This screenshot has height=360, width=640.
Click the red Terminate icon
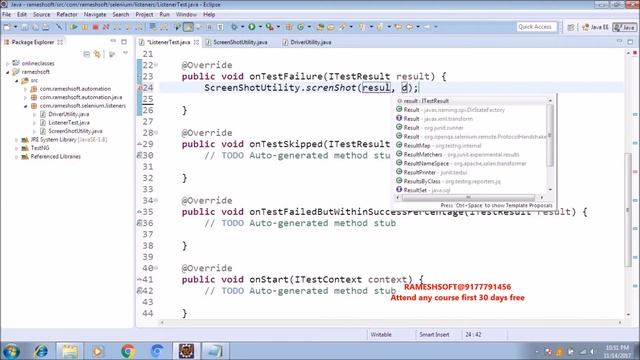click(x=95, y=27)
